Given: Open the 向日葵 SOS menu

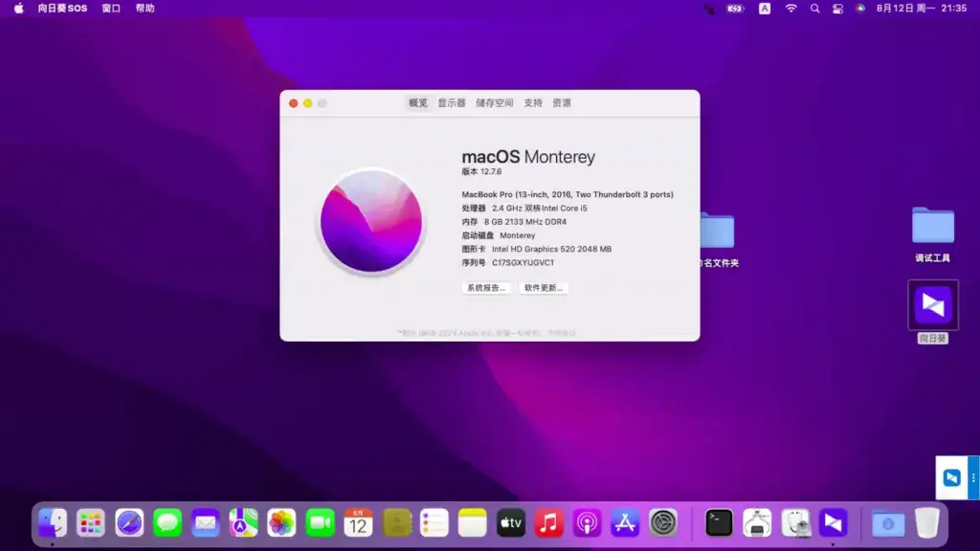Looking at the screenshot, I should tap(62, 8).
